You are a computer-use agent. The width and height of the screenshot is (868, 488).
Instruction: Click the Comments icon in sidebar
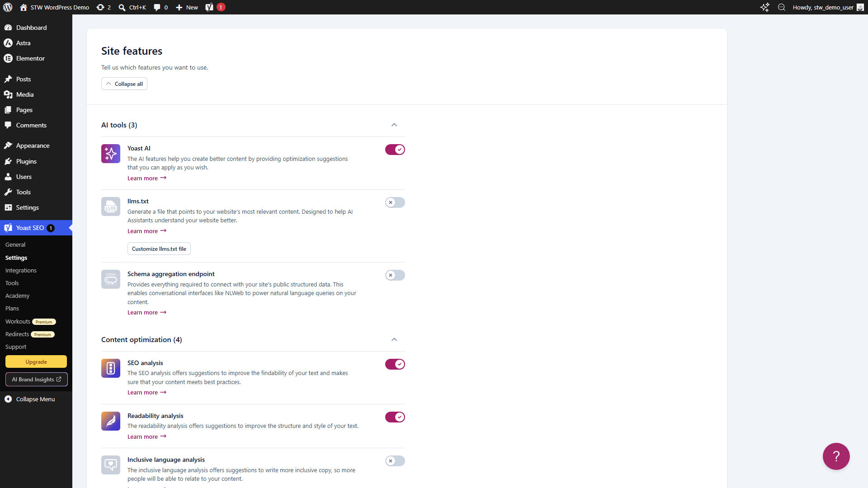(8, 125)
